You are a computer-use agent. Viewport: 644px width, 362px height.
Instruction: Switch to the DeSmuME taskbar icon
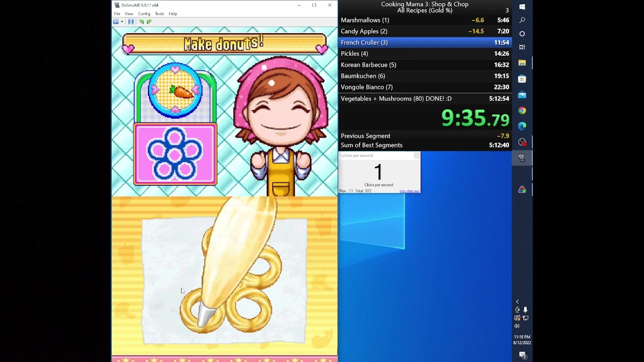click(522, 158)
